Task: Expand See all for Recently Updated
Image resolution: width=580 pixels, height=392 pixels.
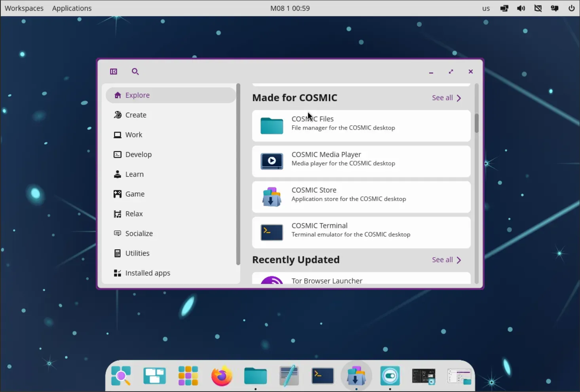Action: (x=446, y=260)
